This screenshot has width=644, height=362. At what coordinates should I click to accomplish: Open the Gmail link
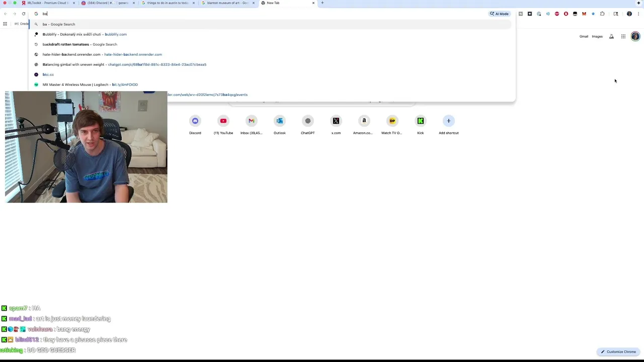pyautogui.click(x=584, y=36)
